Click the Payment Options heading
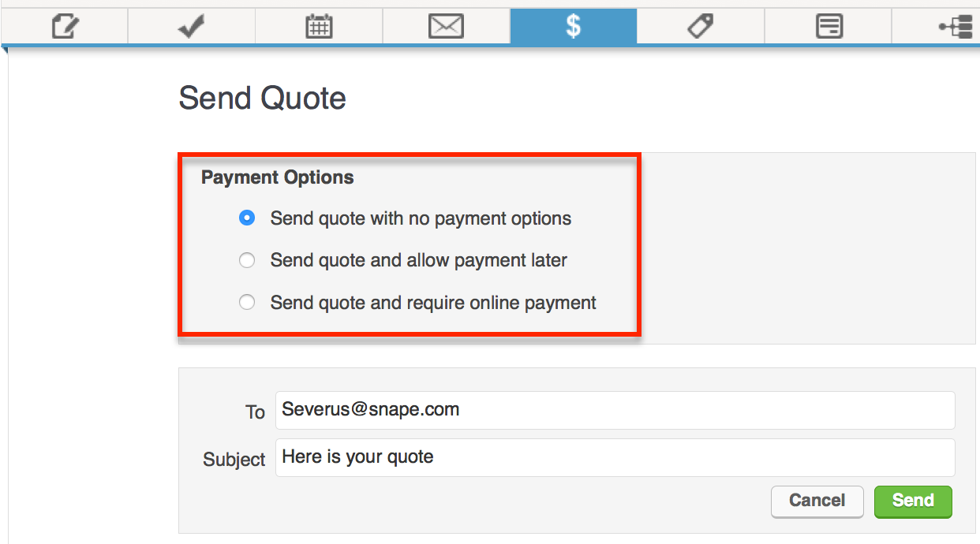980x544 pixels. pos(277,177)
